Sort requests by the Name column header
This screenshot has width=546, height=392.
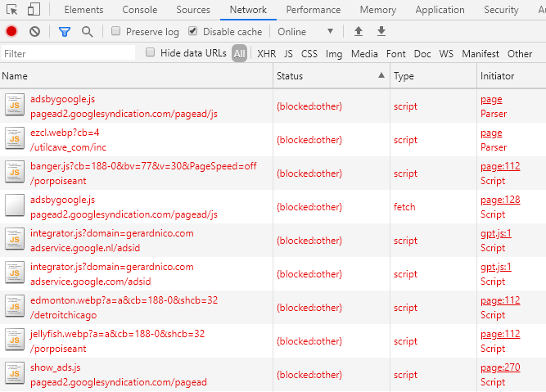(x=131, y=76)
